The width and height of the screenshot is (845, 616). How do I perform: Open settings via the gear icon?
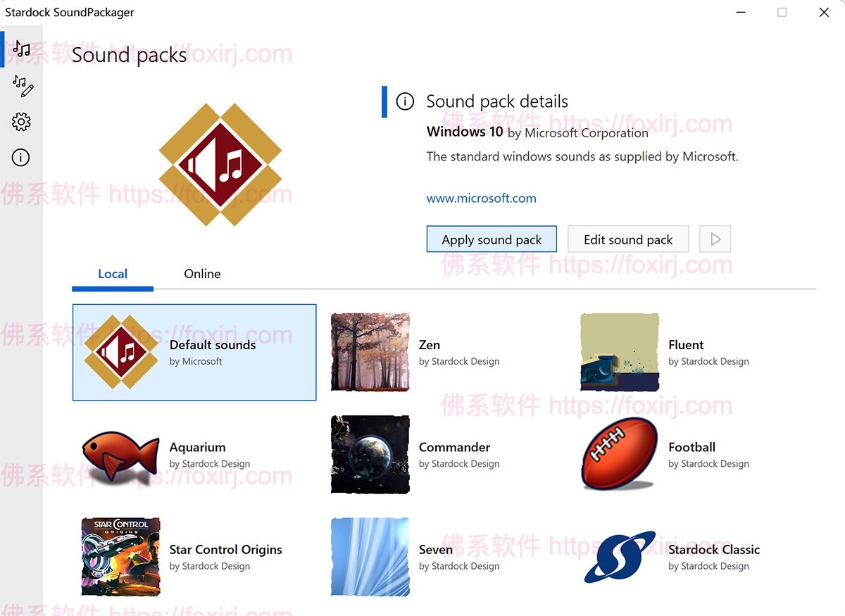(21, 122)
